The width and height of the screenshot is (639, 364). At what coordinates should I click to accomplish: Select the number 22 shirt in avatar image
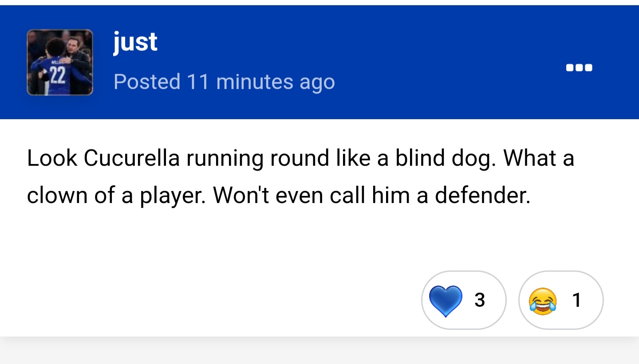coord(56,76)
